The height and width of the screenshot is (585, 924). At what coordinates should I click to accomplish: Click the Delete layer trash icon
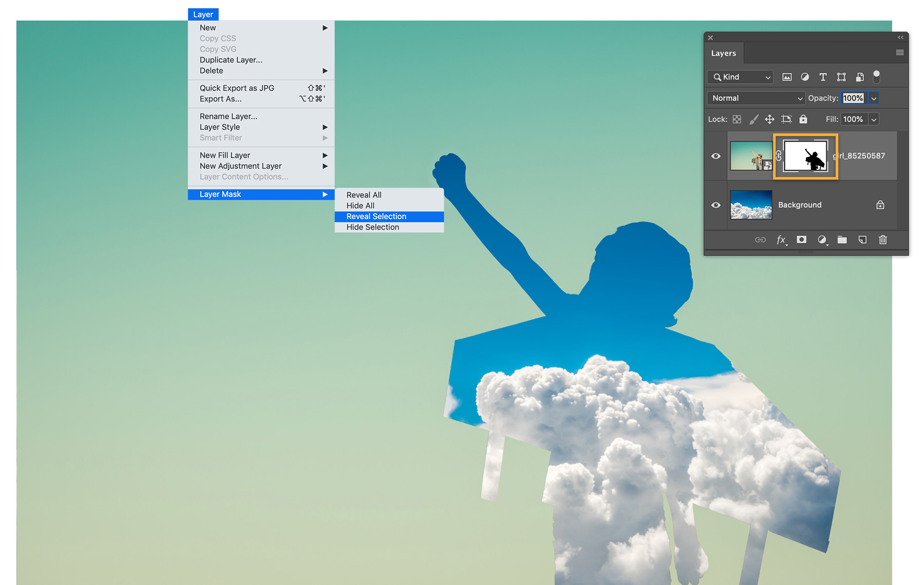(x=883, y=240)
